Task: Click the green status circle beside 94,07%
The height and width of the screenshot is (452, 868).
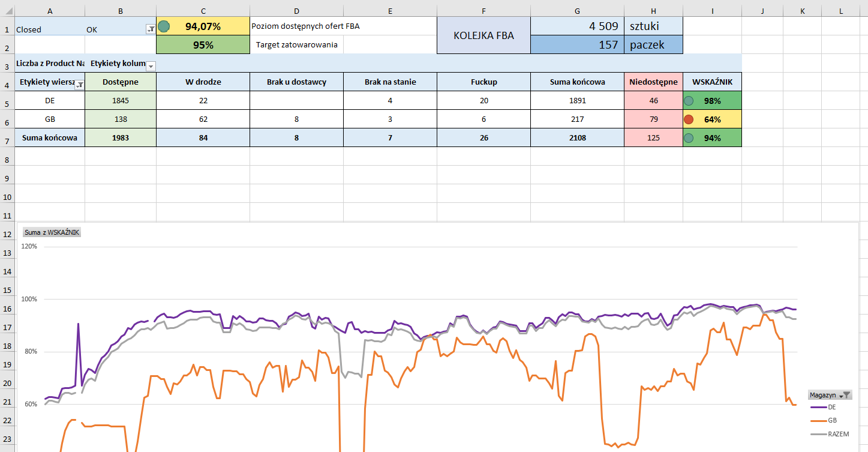Action: click(x=164, y=26)
